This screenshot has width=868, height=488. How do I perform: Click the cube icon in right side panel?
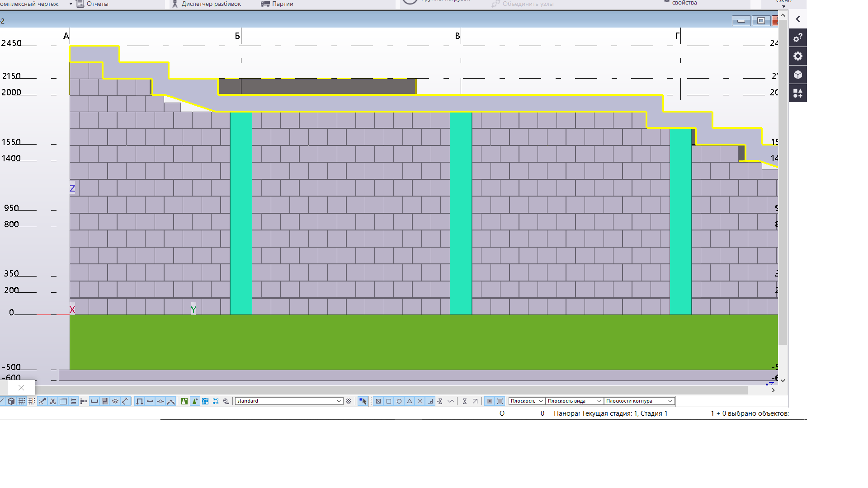click(x=798, y=75)
